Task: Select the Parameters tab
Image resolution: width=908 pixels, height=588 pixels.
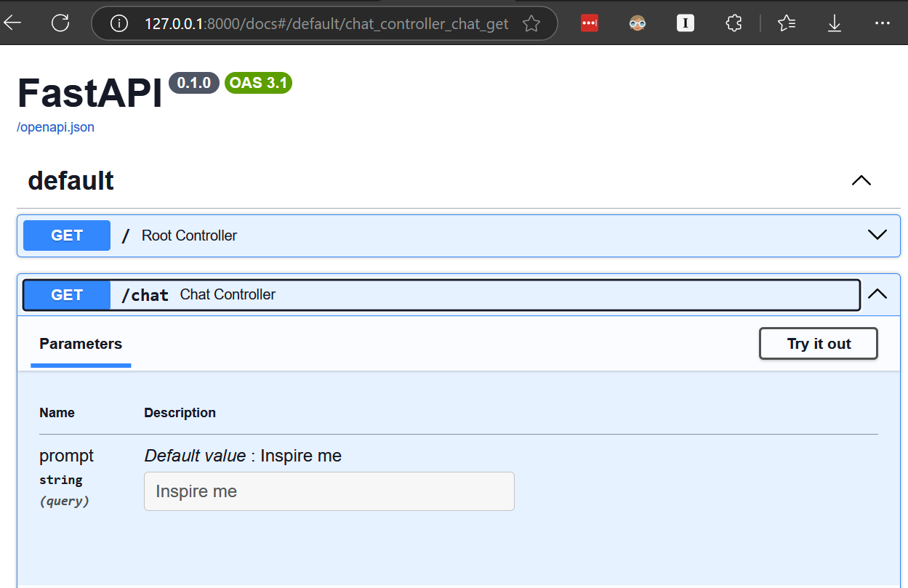Action: point(81,344)
